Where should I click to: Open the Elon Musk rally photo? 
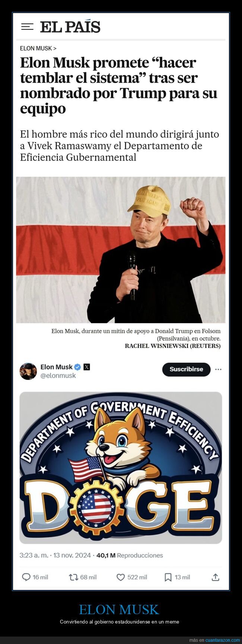coord(121,250)
